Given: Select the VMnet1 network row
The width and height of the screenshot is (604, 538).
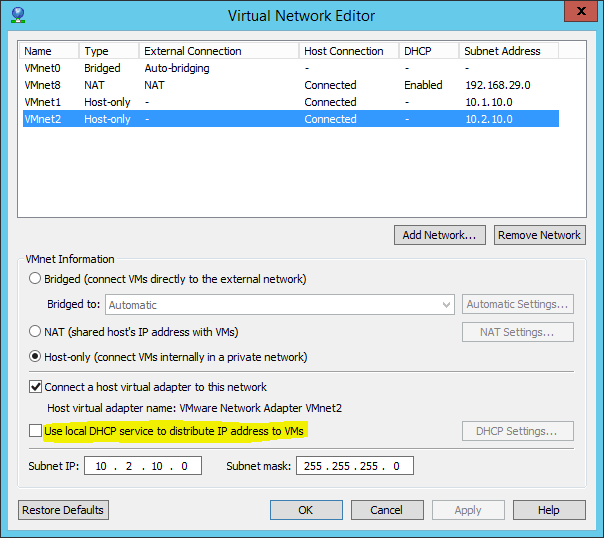Looking at the screenshot, I should coord(291,102).
